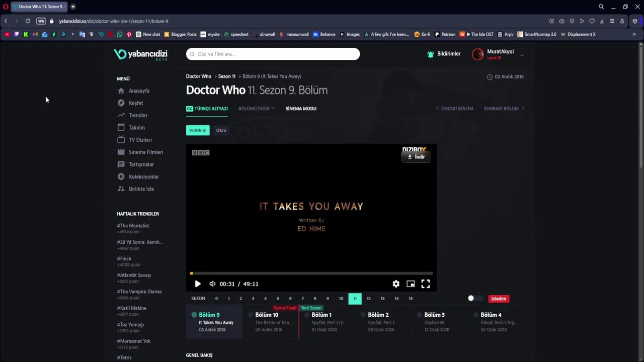Click browser search icon in title bar
The image size is (644, 362).
coord(601,7)
